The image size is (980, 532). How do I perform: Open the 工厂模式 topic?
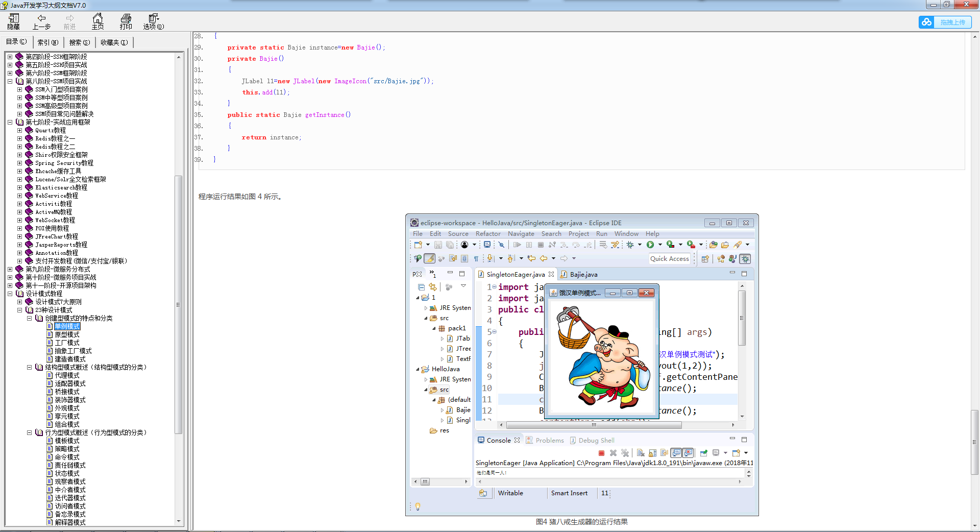[x=67, y=343]
